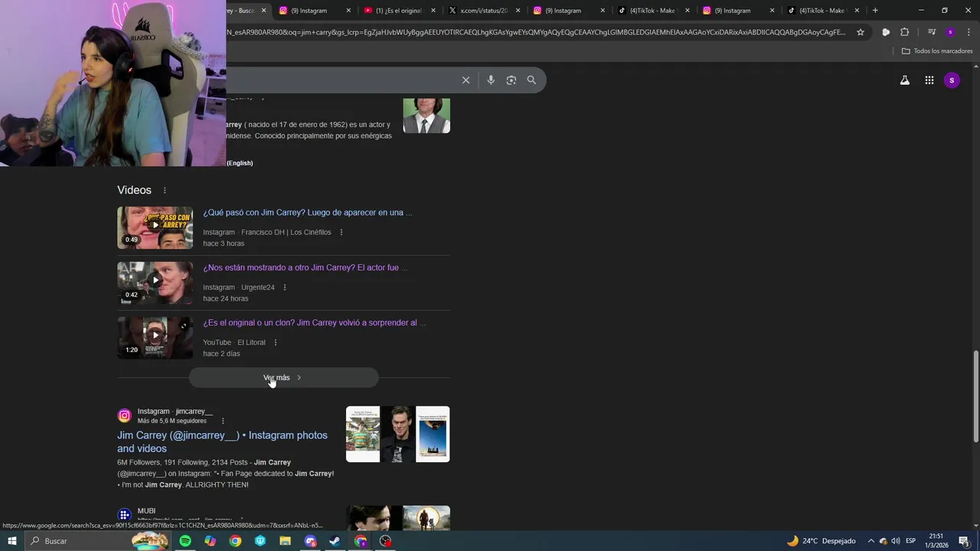Switch to the first '(4)TikTok - Make' tab
The width and height of the screenshot is (980, 551).
coord(653,11)
